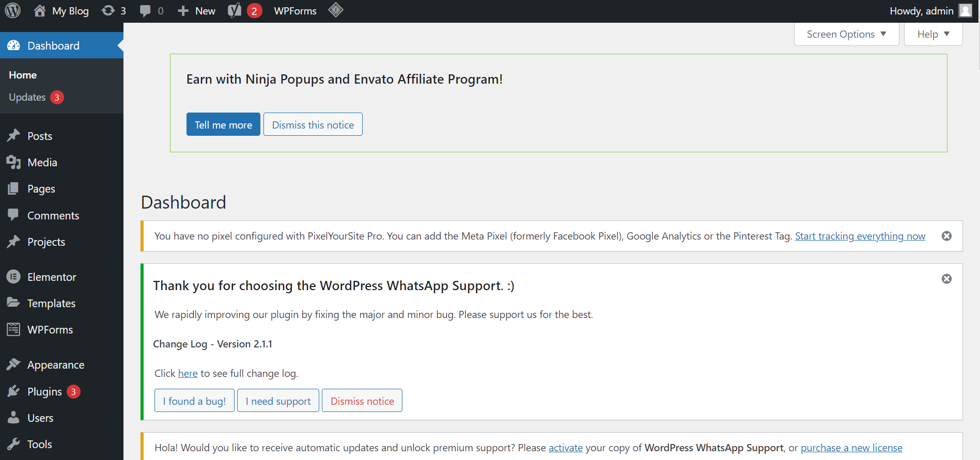Dismiss the PixelYourSite notice with X icon
The width and height of the screenshot is (980, 460).
coord(946,236)
